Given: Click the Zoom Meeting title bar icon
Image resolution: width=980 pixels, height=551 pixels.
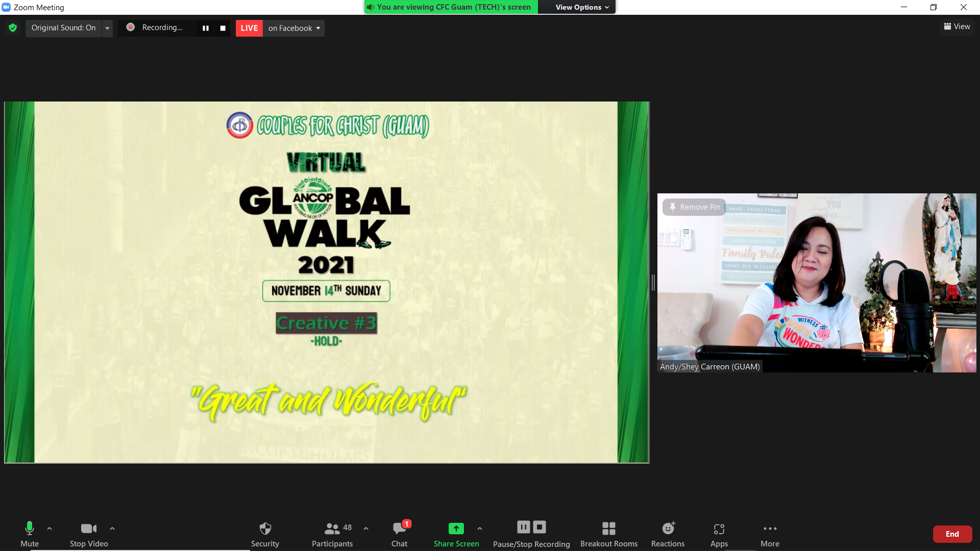Looking at the screenshot, I should [6, 7].
